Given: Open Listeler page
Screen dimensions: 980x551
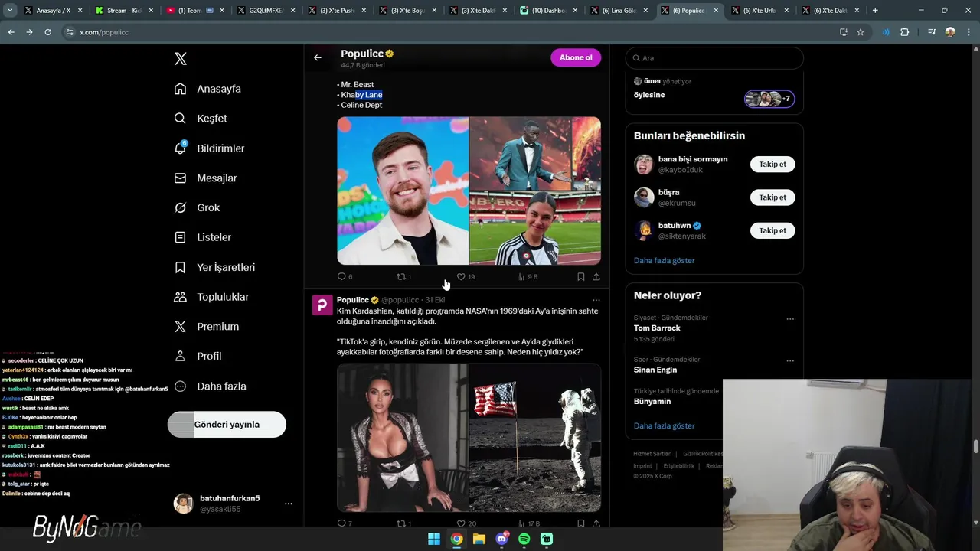Looking at the screenshot, I should tap(202, 237).
